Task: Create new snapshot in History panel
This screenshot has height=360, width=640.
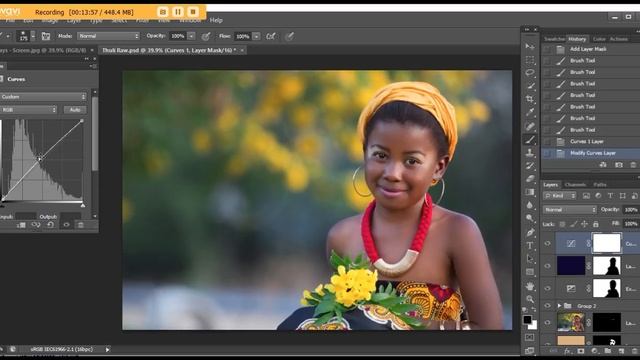Action: click(619, 164)
